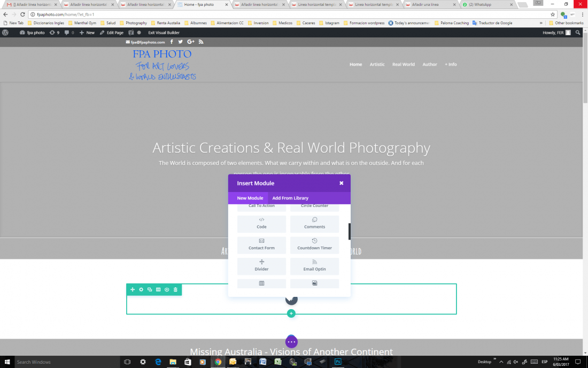Expand the bookmarks overflow chevron
Viewport: 588px width, 368px height.
click(541, 23)
